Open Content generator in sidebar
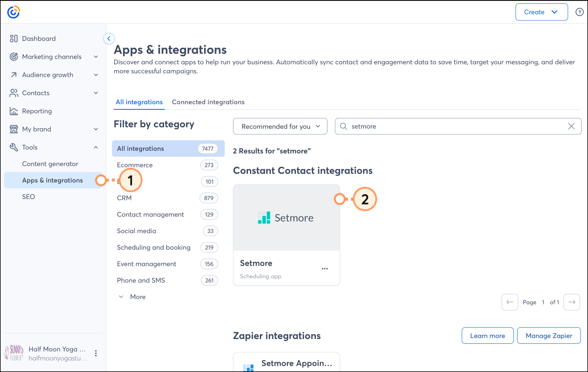The width and height of the screenshot is (588, 372). coord(50,164)
